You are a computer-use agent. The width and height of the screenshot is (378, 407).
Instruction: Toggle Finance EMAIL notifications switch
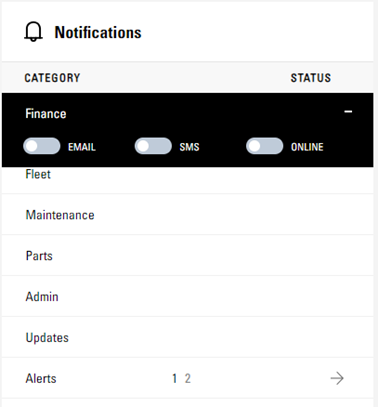coord(42,146)
